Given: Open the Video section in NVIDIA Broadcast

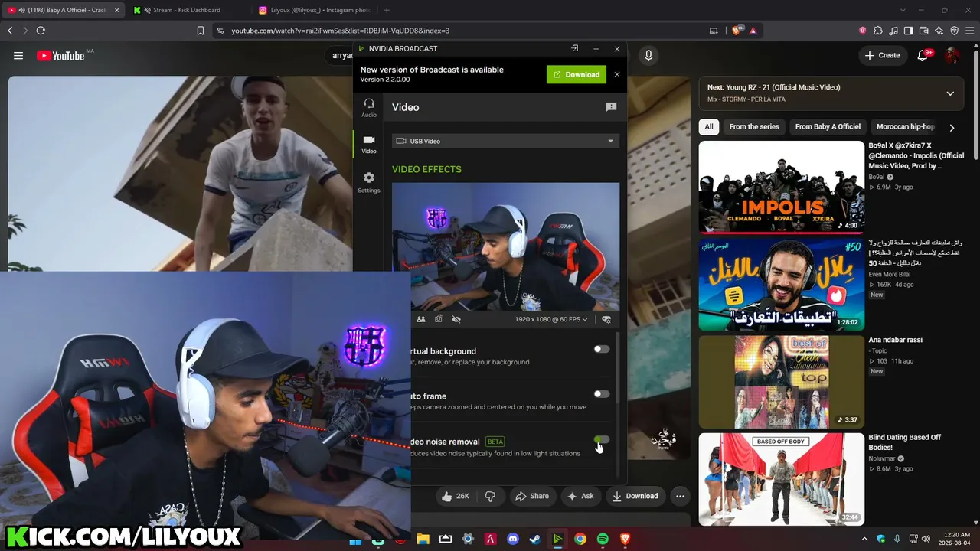Looking at the screenshot, I should coord(369,144).
